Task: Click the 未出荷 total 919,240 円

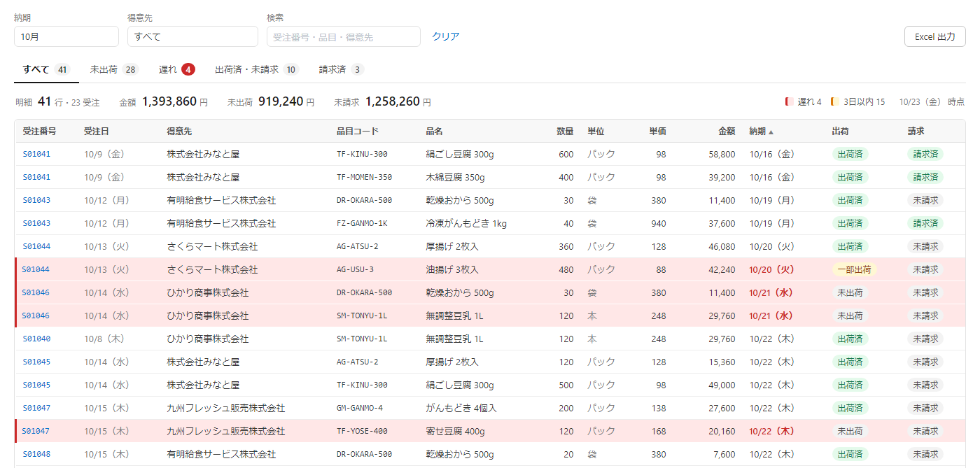Action: tap(270, 102)
